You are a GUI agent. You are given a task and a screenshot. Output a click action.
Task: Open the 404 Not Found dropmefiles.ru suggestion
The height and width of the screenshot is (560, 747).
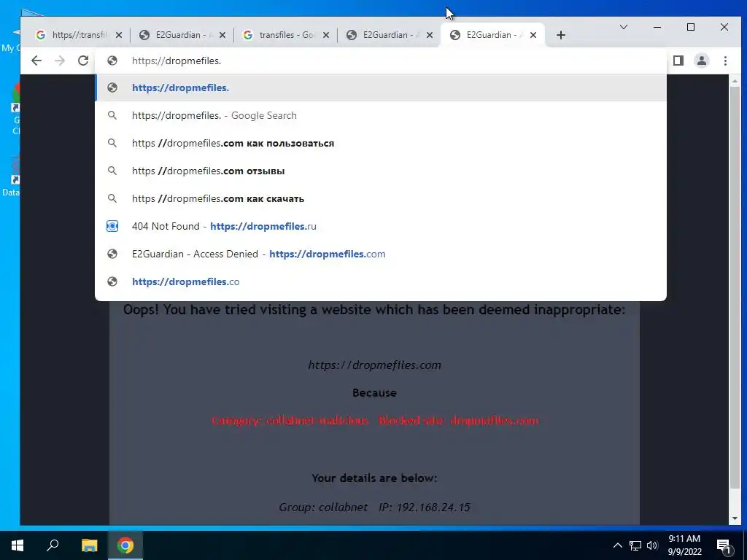click(381, 226)
